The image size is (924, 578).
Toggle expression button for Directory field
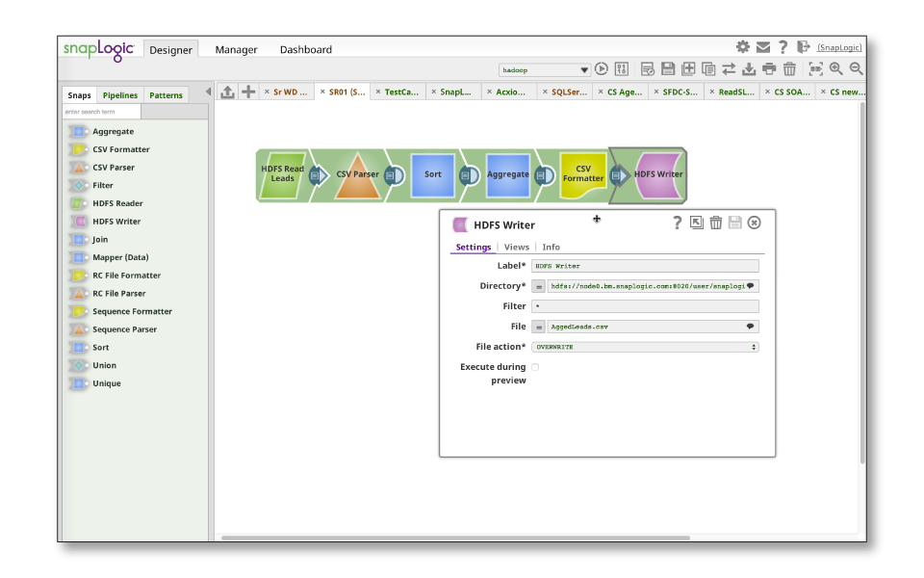[x=539, y=287]
